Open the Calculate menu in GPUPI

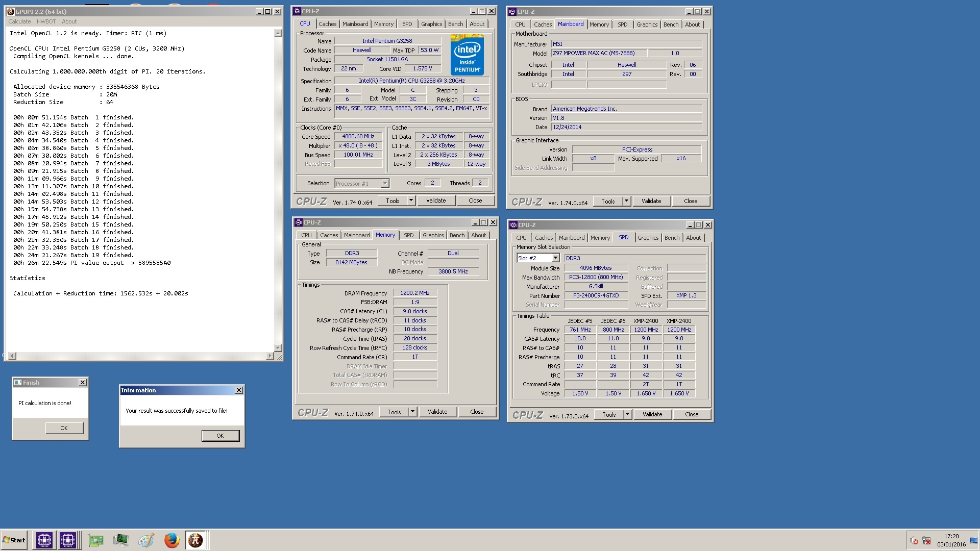[x=19, y=21]
